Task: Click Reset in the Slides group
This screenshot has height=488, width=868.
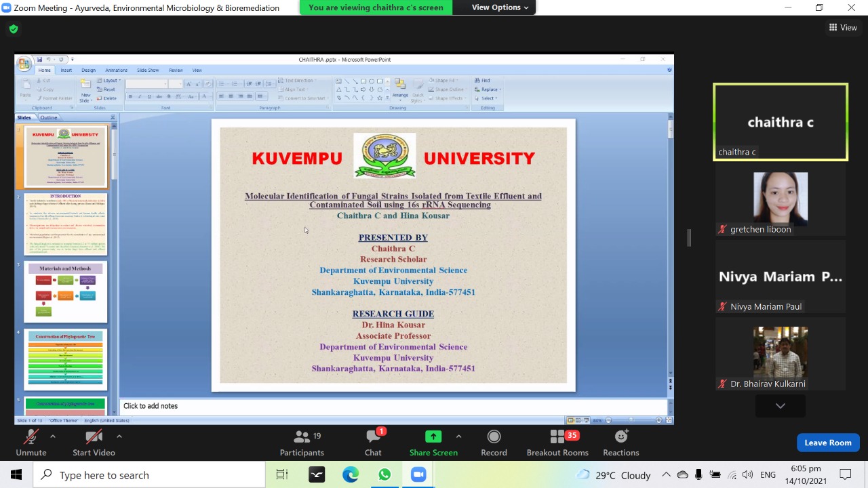Action: (106, 89)
